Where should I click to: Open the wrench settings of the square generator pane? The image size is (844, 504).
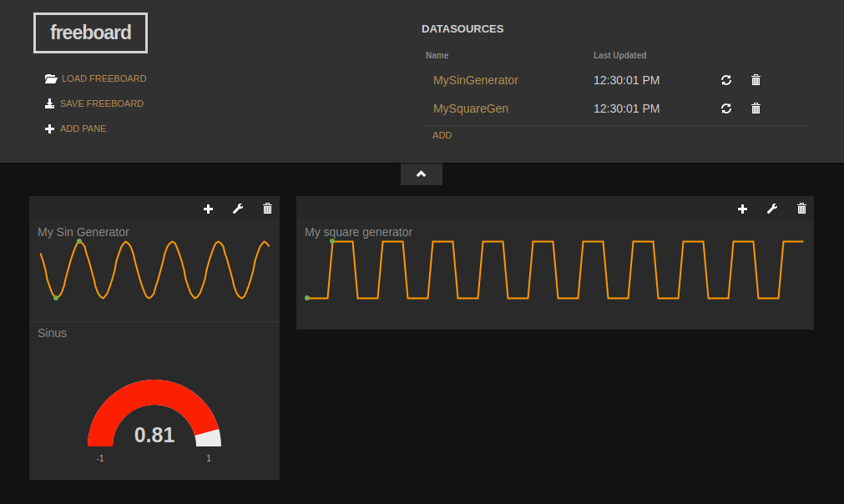[x=771, y=209]
